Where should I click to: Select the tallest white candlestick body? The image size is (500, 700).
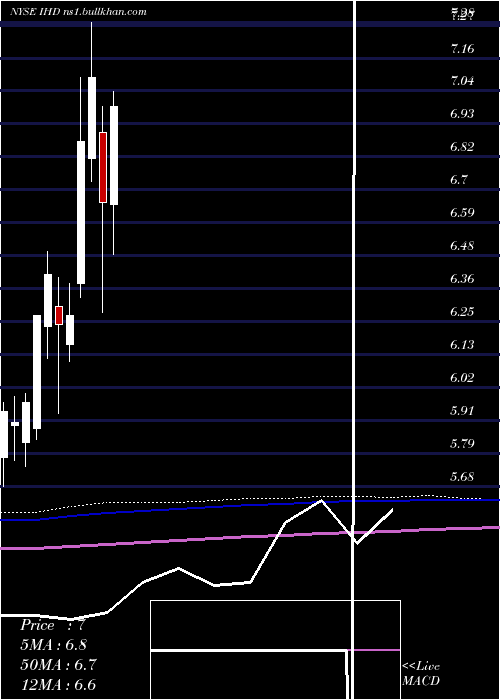[81, 212]
